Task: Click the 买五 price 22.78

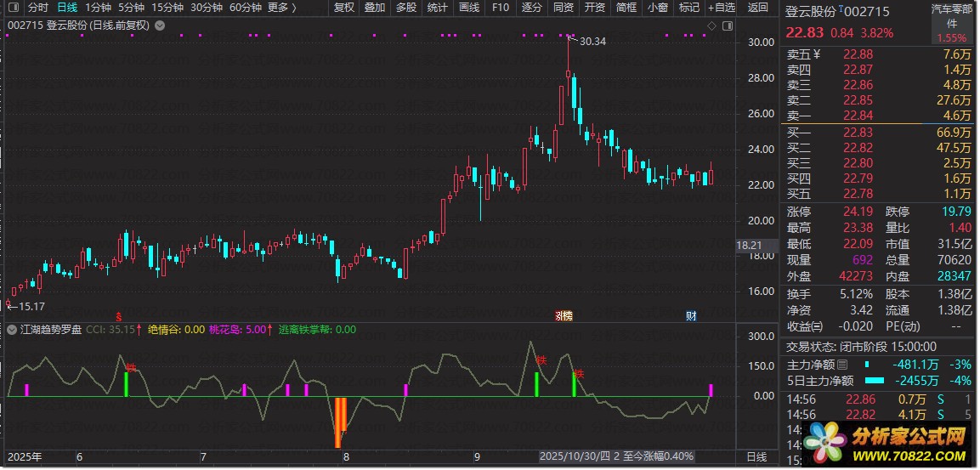Action: click(858, 194)
